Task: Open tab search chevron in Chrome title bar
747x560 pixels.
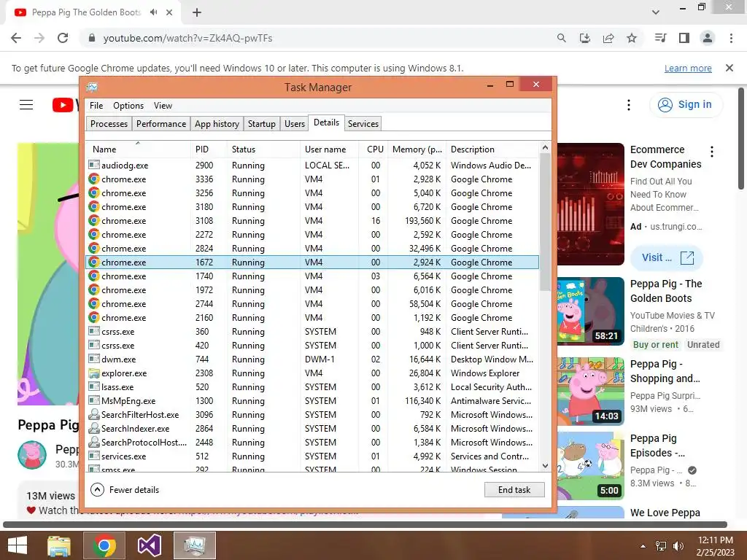Action: (656, 12)
